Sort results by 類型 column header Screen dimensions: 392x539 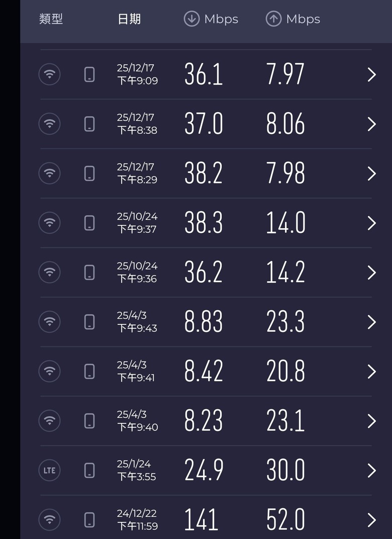point(51,19)
